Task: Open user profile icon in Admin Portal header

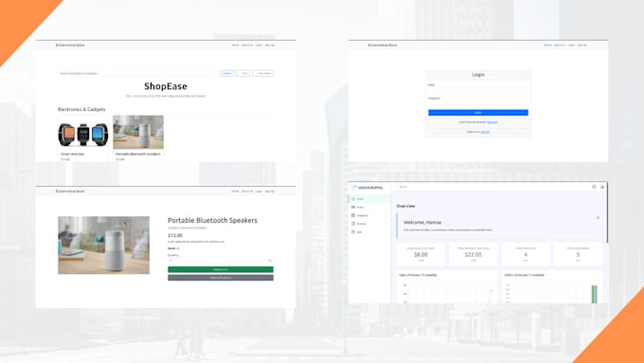Action: click(602, 187)
